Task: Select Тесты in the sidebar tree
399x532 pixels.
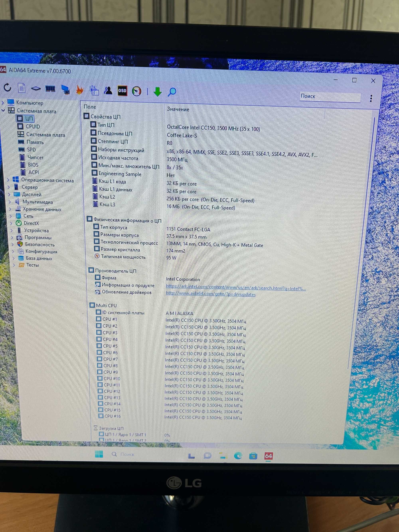Action: (29, 265)
